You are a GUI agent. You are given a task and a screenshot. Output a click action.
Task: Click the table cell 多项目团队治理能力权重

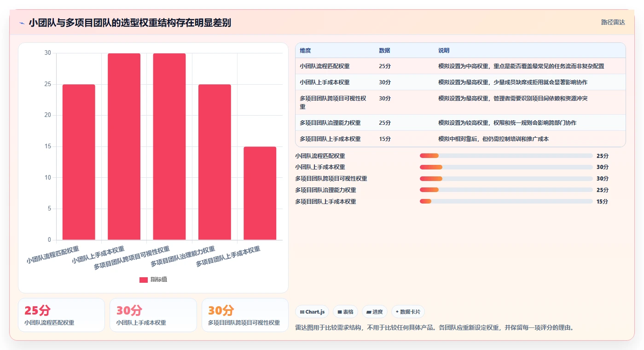(330, 123)
